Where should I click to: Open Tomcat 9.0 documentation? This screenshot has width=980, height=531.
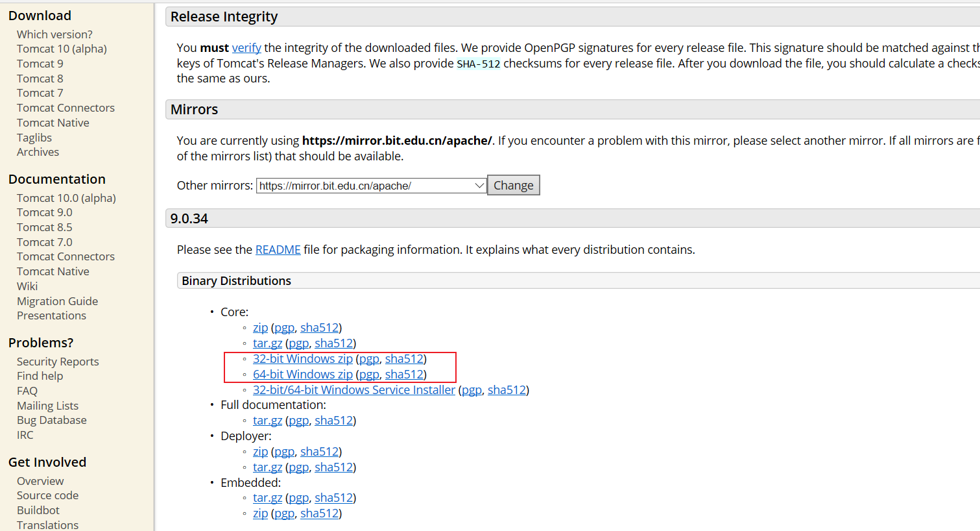[x=45, y=212]
